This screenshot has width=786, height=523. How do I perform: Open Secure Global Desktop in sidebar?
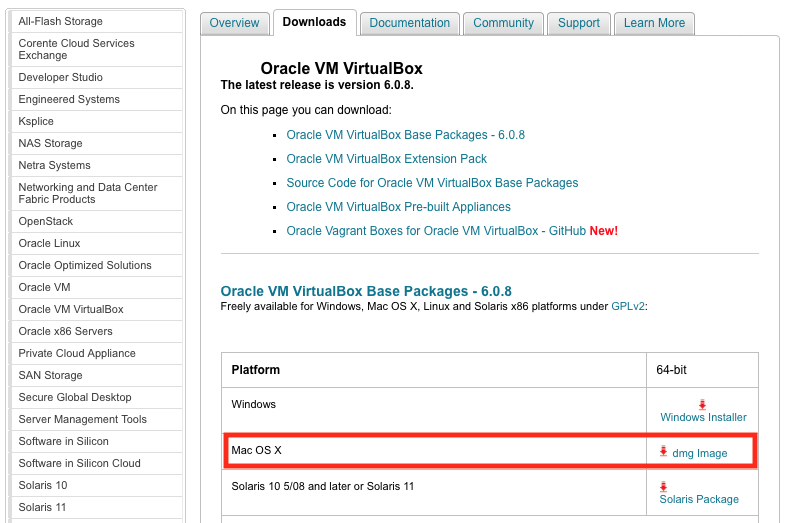tap(96, 398)
